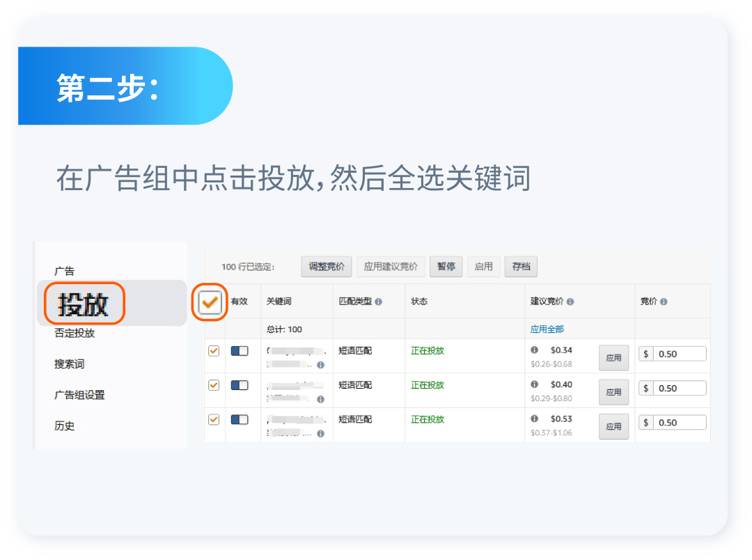Click the bid field in $0.34 row
This screenshot has width=752, height=560.
[x=673, y=354]
